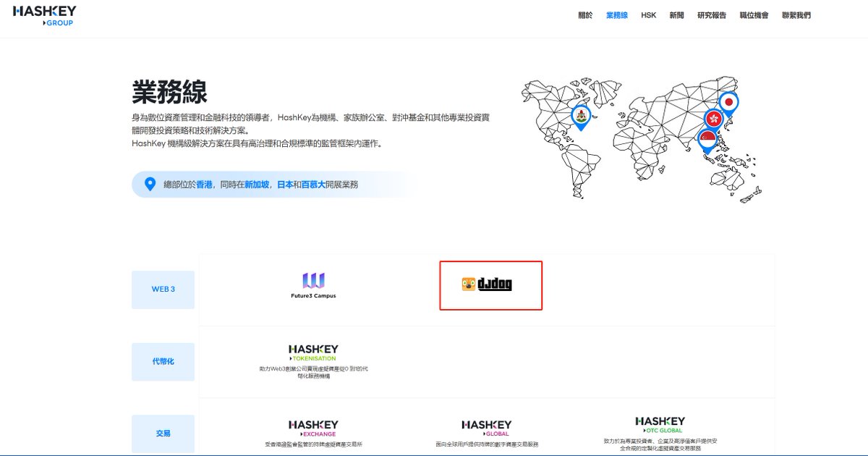Select the 交易 category tab
Screen dimensions: 868x456
163,433
